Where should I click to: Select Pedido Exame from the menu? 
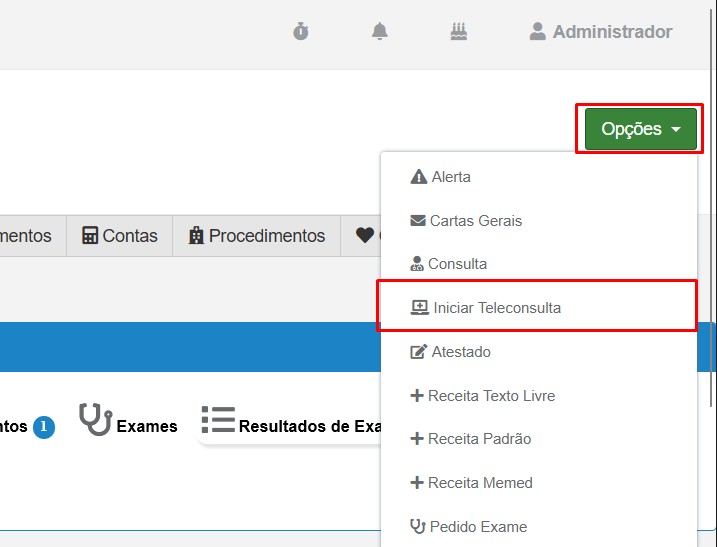click(477, 527)
